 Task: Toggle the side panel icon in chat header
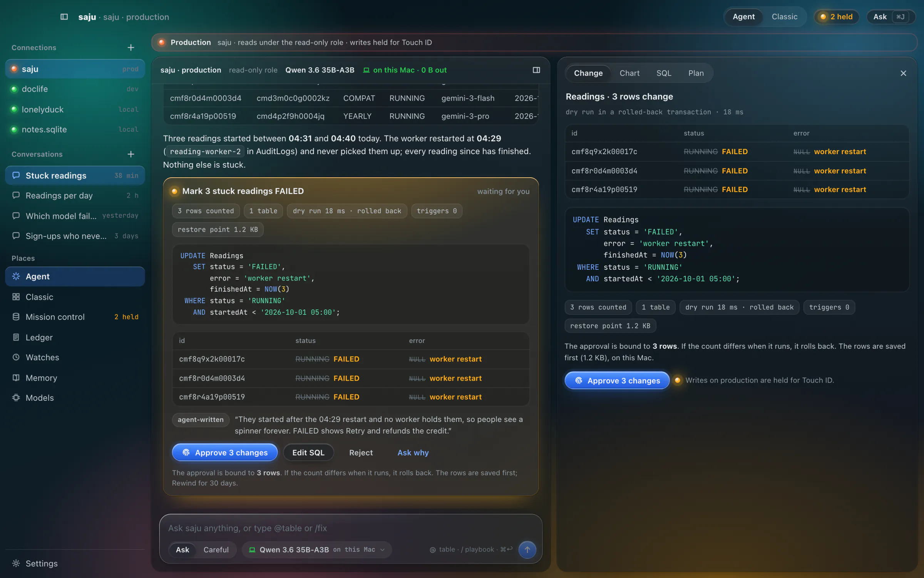[x=536, y=70]
